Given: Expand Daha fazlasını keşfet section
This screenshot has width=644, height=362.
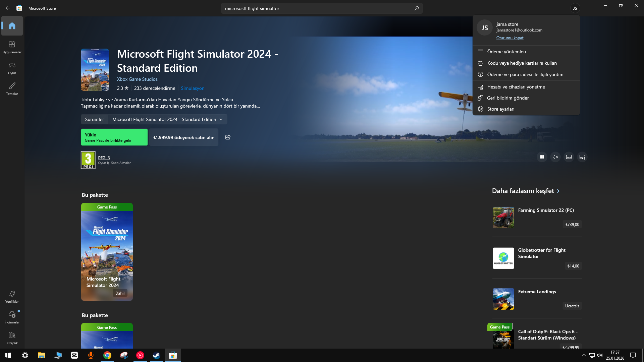Looking at the screenshot, I should tap(526, 191).
